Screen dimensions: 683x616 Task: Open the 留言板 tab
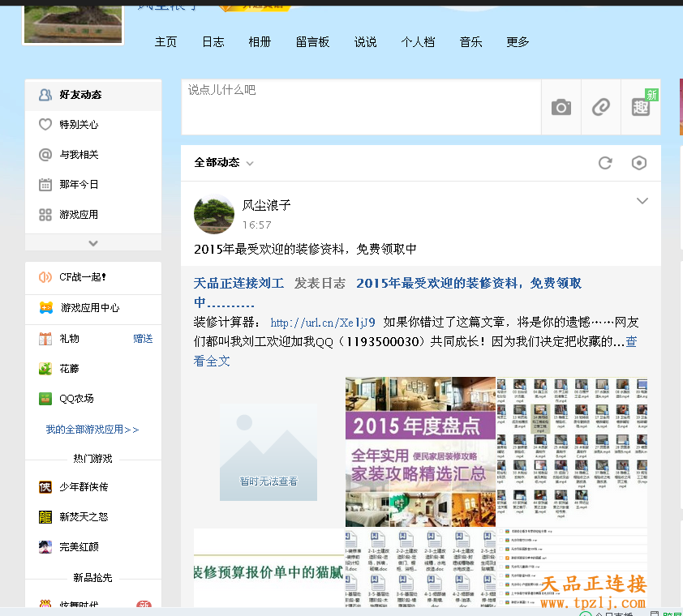tap(312, 42)
